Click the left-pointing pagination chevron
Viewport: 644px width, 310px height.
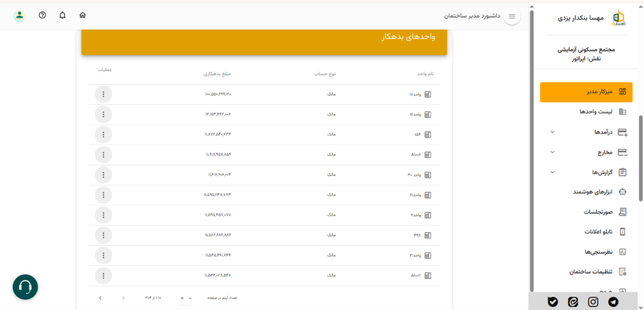pyautogui.click(x=101, y=298)
